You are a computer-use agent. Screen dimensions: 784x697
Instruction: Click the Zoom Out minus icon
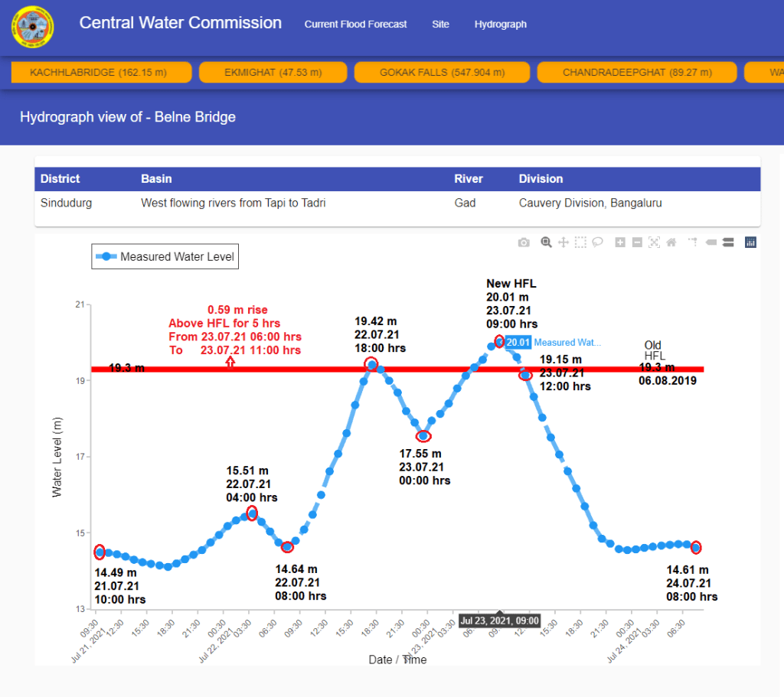coord(637,243)
